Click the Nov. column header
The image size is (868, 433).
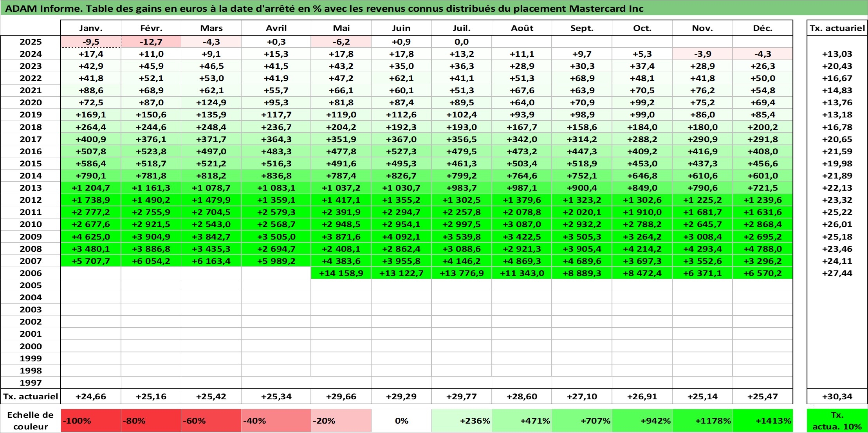point(703,28)
